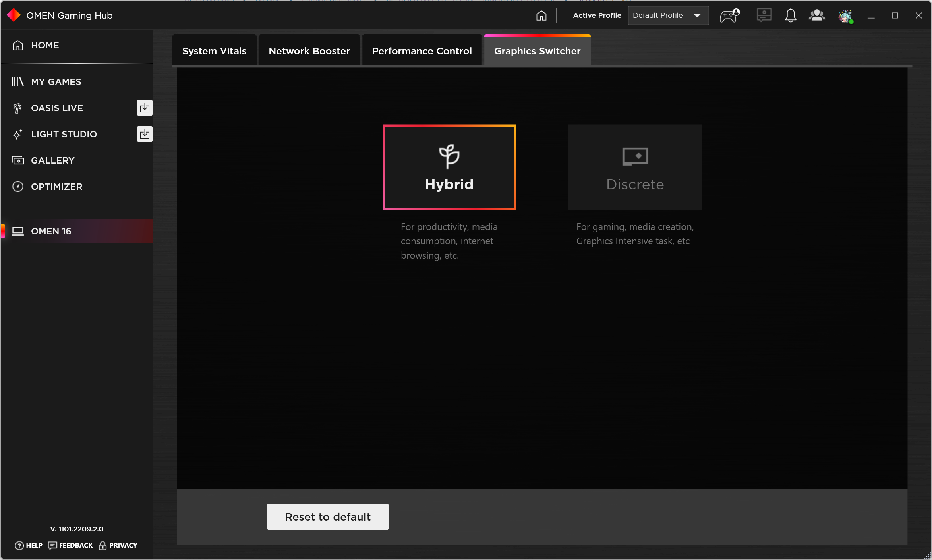Screen dimensions: 932x560
Task: Open the OMEN remote play monitor icon
Action: tap(763, 15)
